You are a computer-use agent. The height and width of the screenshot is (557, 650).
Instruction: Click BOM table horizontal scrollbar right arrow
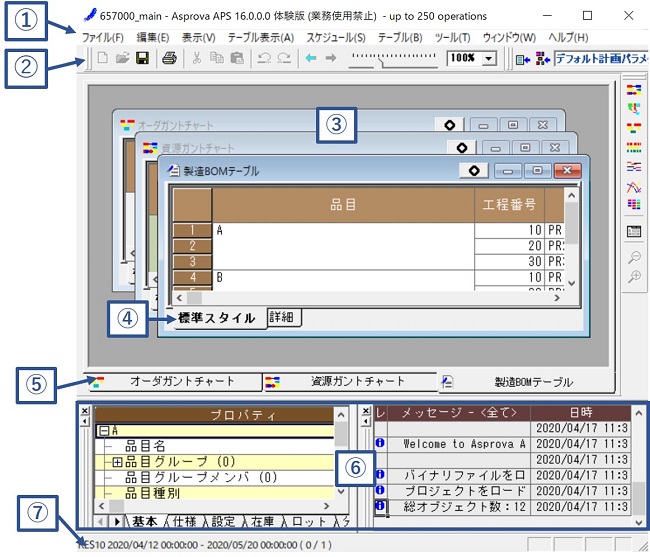pyautogui.click(x=557, y=298)
